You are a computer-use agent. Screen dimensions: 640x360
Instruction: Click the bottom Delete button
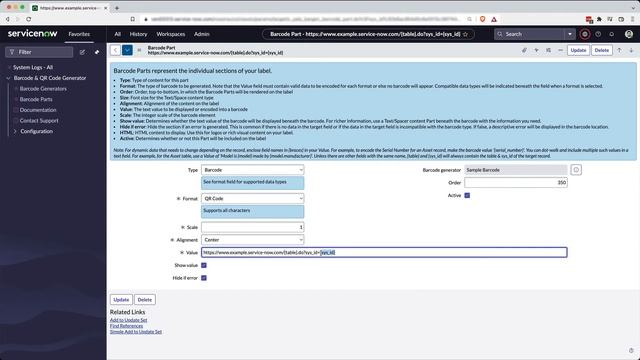pos(144,300)
